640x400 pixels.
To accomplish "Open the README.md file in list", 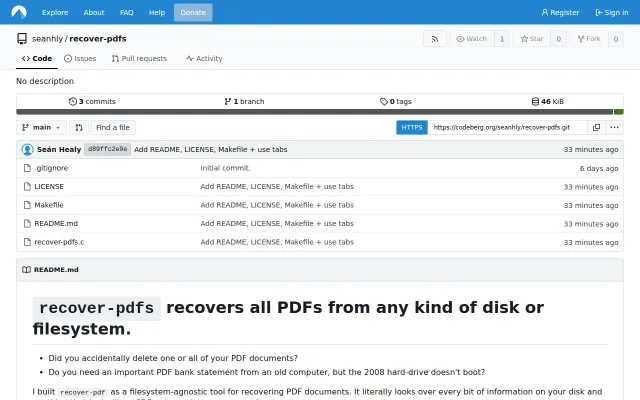I will (56, 223).
